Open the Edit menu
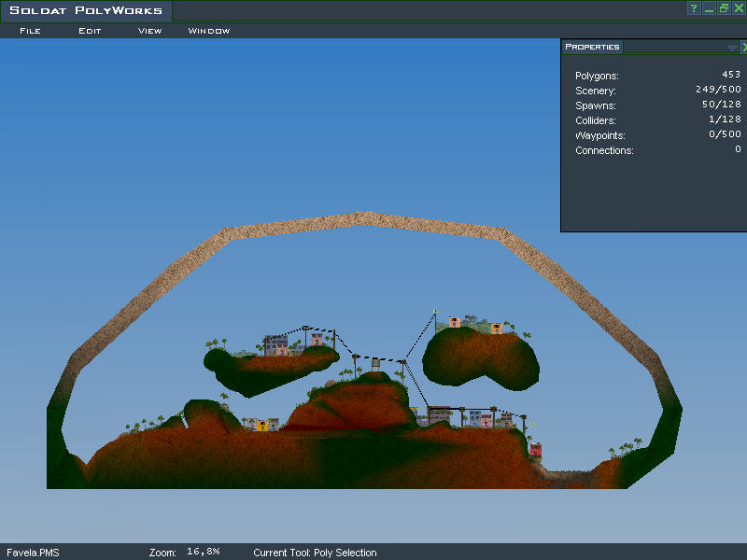This screenshot has width=747, height=560. (90, 31)
